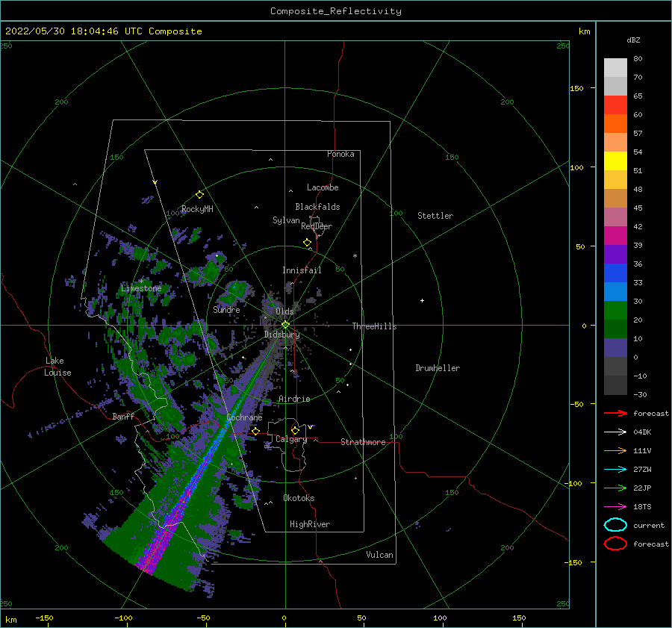The height and width of the screenshot is (628, 672).
Task: Click the green 20-30 dBZ swatch
Action: pyautogui.click(x=615, y=311)
